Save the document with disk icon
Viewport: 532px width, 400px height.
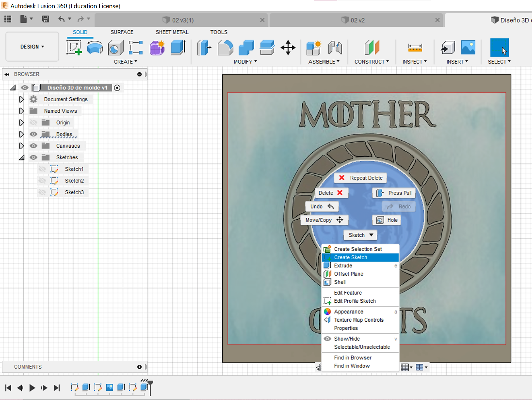[45, 19]
